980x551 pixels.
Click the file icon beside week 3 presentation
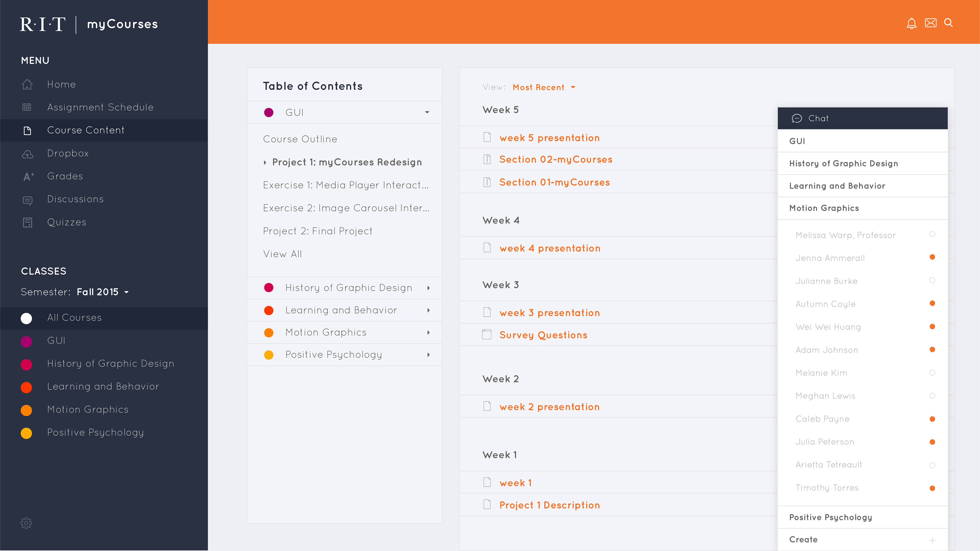(x=487, y=312)
